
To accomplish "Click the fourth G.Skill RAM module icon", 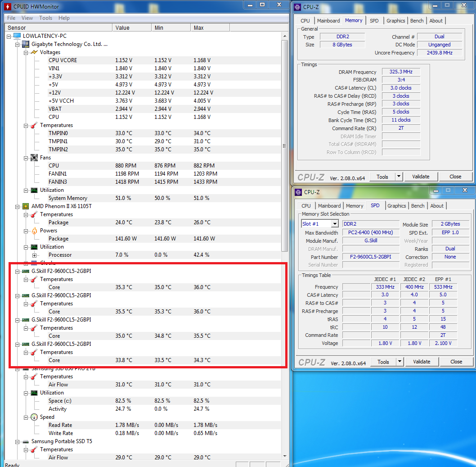I will [x=26, y=344].
